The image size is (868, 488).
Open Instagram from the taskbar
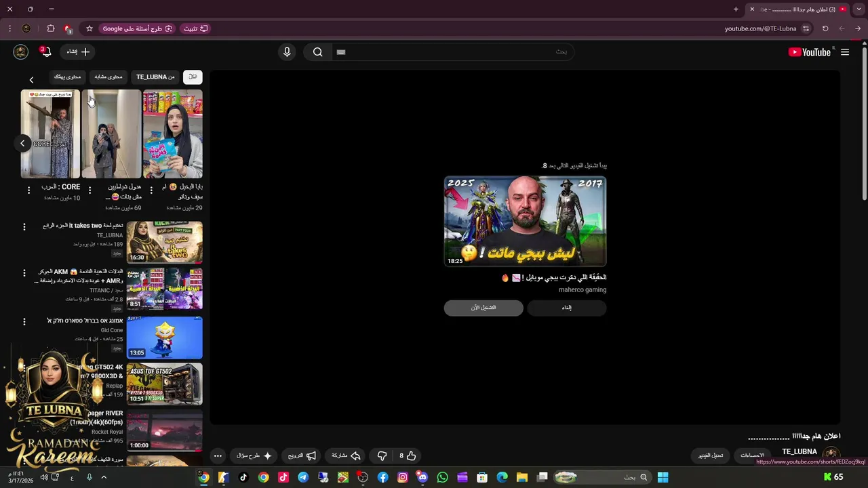pyautogui.click(x=403, y=477)
